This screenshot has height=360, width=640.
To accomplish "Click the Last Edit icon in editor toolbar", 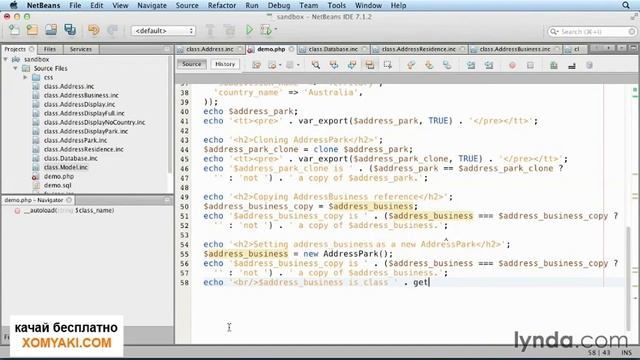I will [256, 65].
